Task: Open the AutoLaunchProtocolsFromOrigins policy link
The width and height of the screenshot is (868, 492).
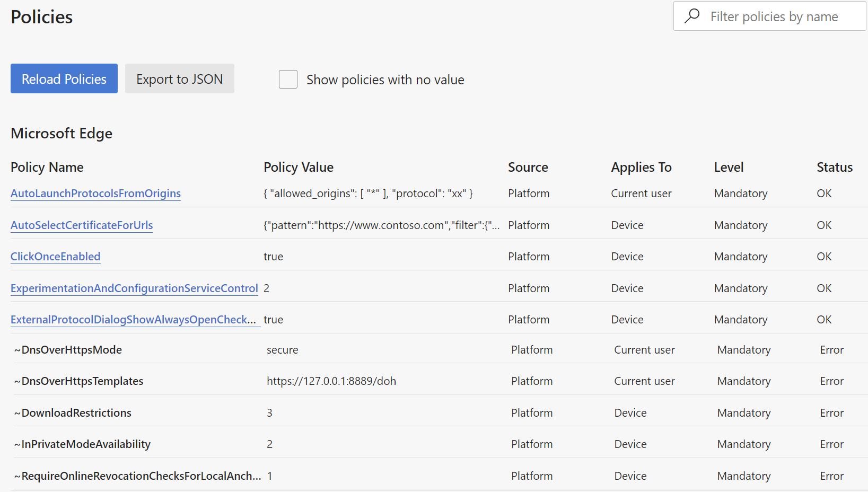Action: pos(95,194)
